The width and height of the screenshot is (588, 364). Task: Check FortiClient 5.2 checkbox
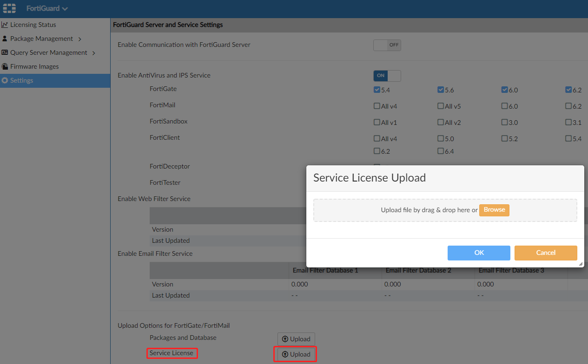click(504, 138)
